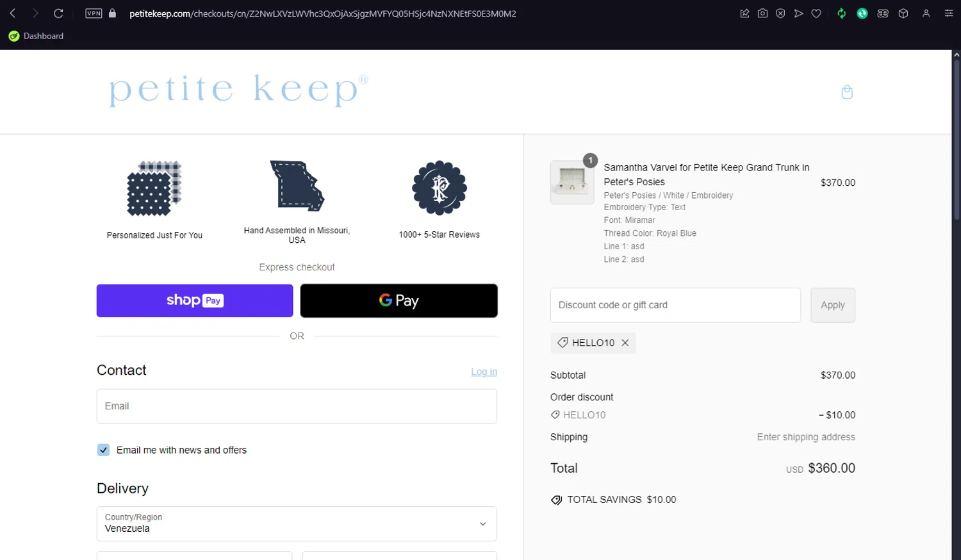
Task: Take a snapshot with camera icon
Action: pyautogui.click(x=762, y=13)
